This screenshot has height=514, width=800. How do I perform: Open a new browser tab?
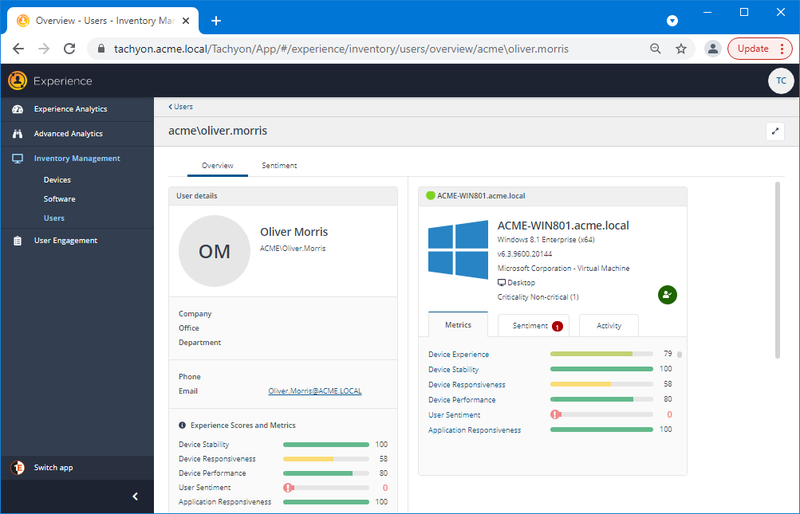tap(216, 21)
